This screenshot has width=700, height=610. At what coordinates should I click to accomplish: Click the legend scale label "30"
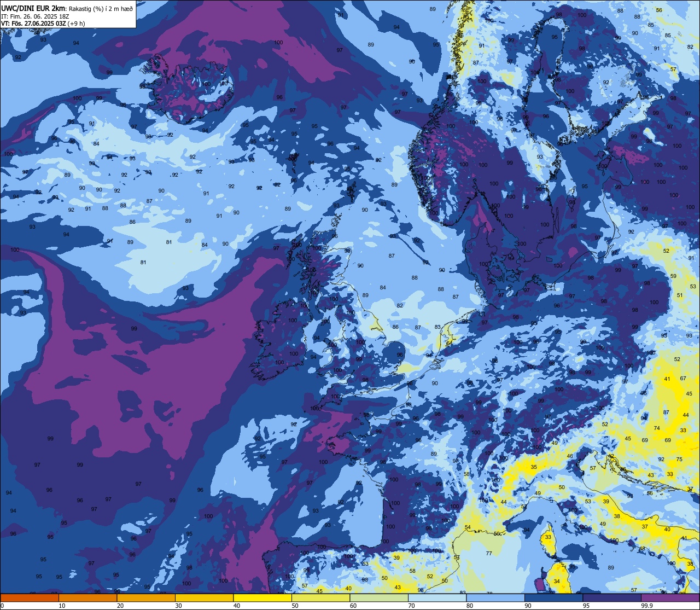pyautogui.click(x=178, y=606)
